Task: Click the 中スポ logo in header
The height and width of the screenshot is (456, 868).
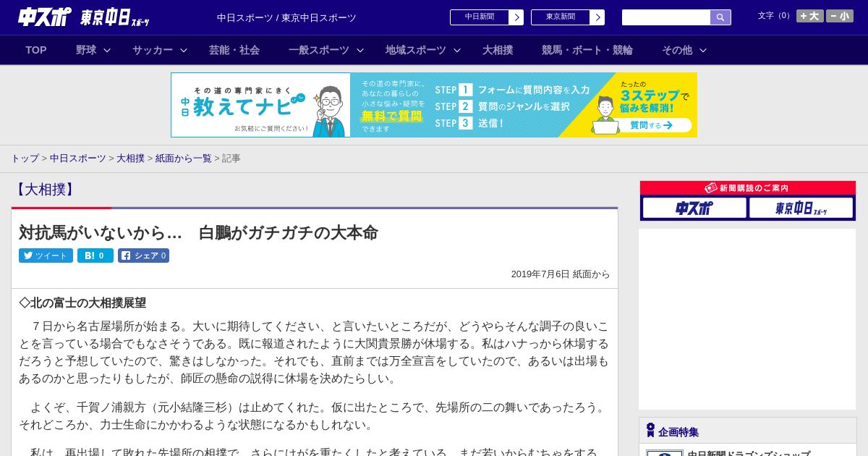Action: click(x=44, y=17)
